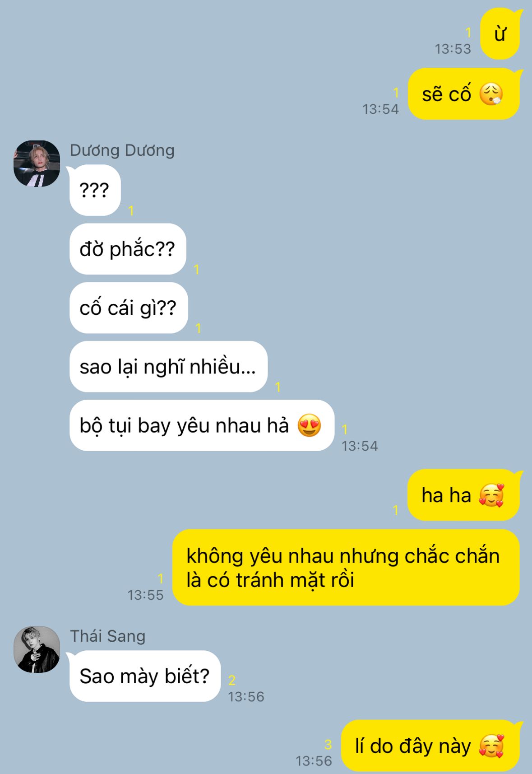This screenshot has width=532, height=774.
Task: Select the 'không yêu nhau nhưng chắc chắn' message
Action: pyautogui.click(x=346, y=568)
